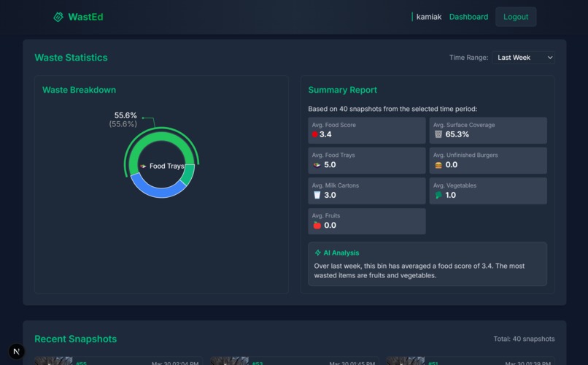
Task: Click the 65.3% surface coverage value
Action: click(x=457, y=134)
